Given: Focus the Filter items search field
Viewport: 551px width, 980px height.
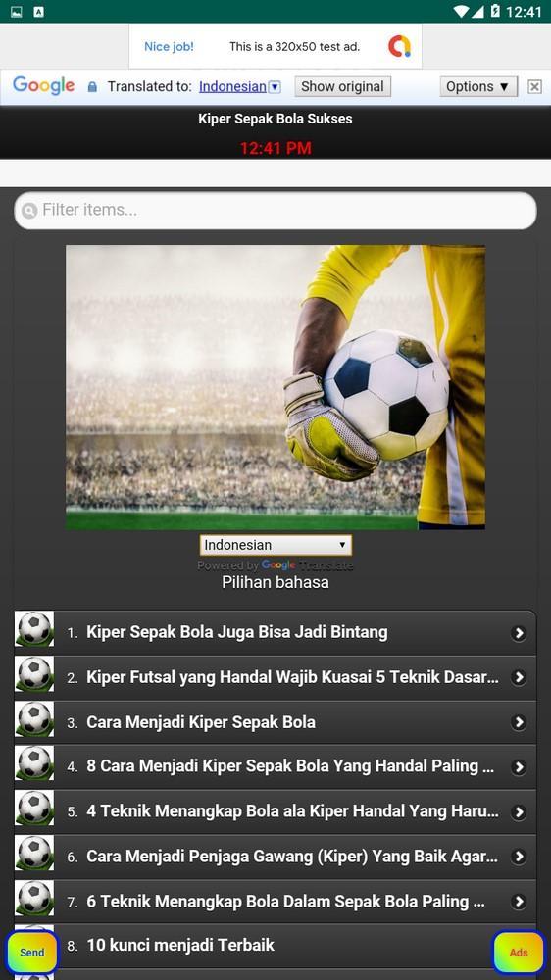Looking at the screenshot, I should (x=275, y=210).
